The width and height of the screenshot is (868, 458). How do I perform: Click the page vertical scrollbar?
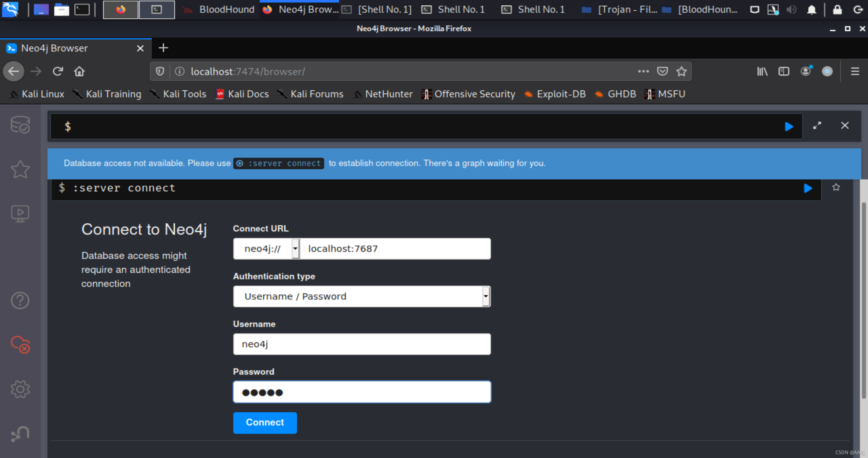pos(863,300)
